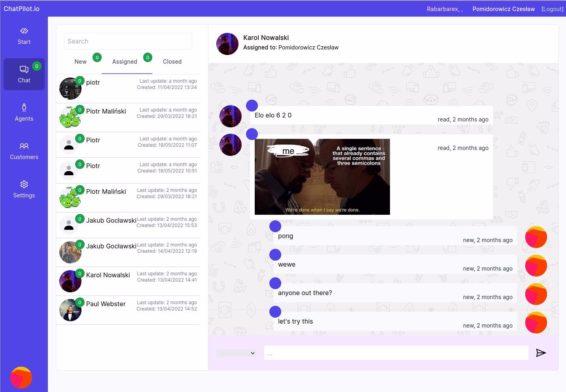Click the Start icon in sidebar
The width and height of the screenshot is (566, 392).
(24, 31)
